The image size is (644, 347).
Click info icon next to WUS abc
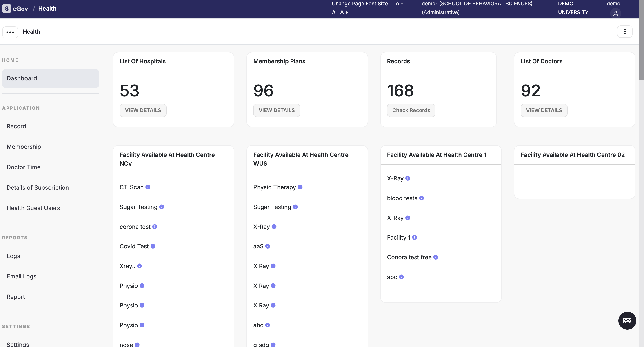pos(267,325)
